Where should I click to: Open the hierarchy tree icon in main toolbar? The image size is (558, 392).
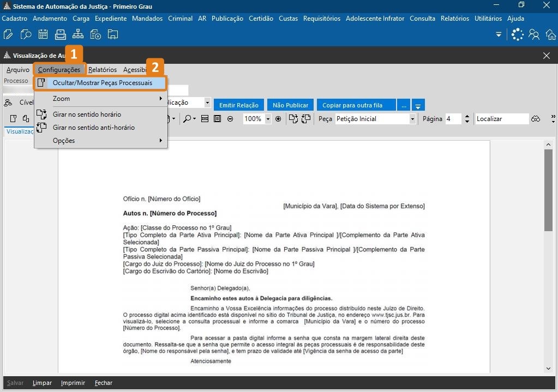78,34
